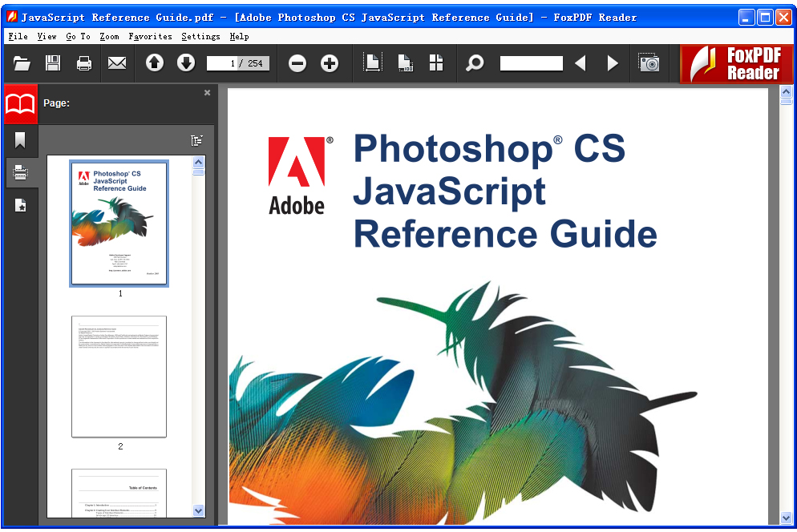This screenshot has width=797, height=532.
Task: Open the Favorites menu
Action: [150, 37]
